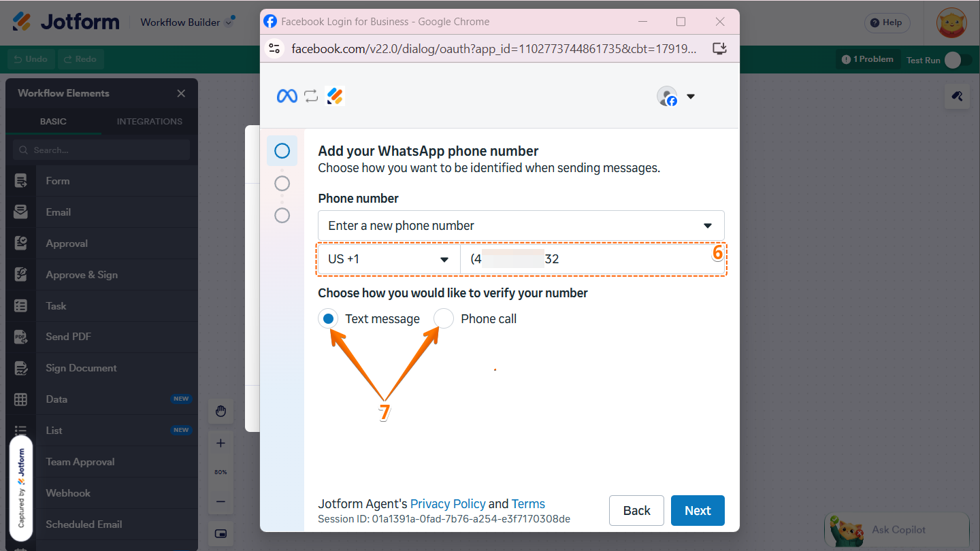Select the Phone call verification option
The width and height of the screenshot is (980, 551).
(444, 318)
